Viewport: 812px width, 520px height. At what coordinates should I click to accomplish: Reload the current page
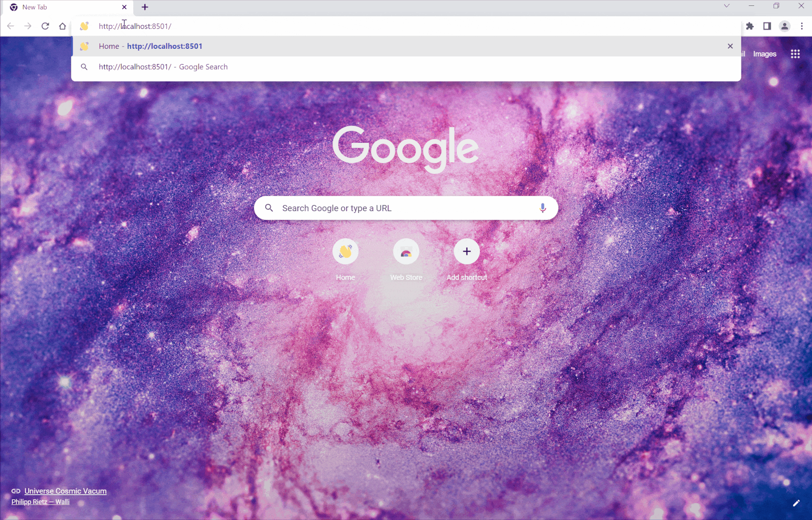coord(45,26)
